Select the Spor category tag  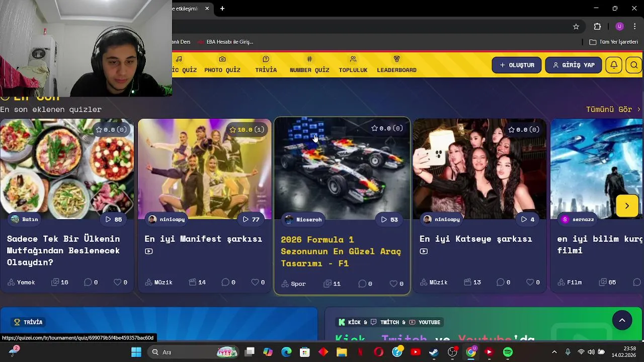[293, 284]
